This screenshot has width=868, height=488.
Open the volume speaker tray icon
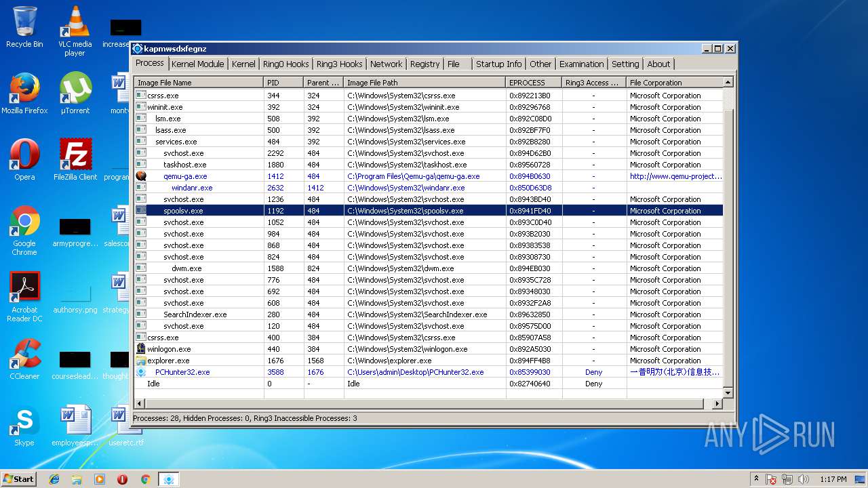click(x=804, y=479)
